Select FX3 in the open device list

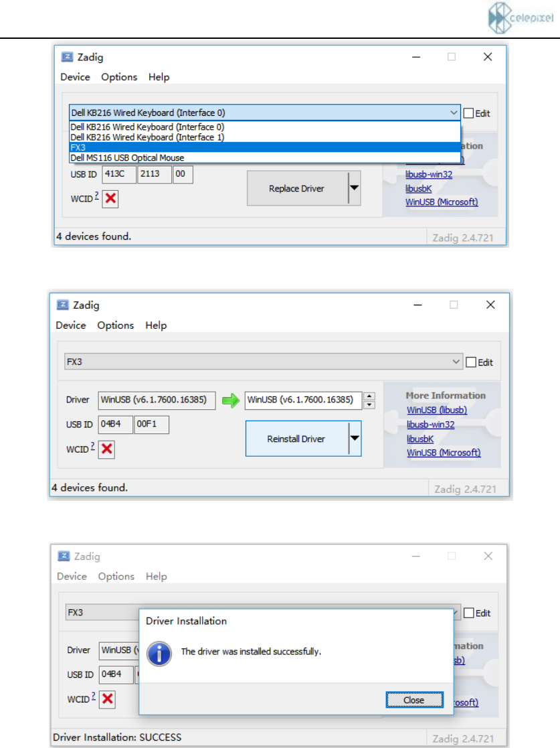[x=264, y=147]
